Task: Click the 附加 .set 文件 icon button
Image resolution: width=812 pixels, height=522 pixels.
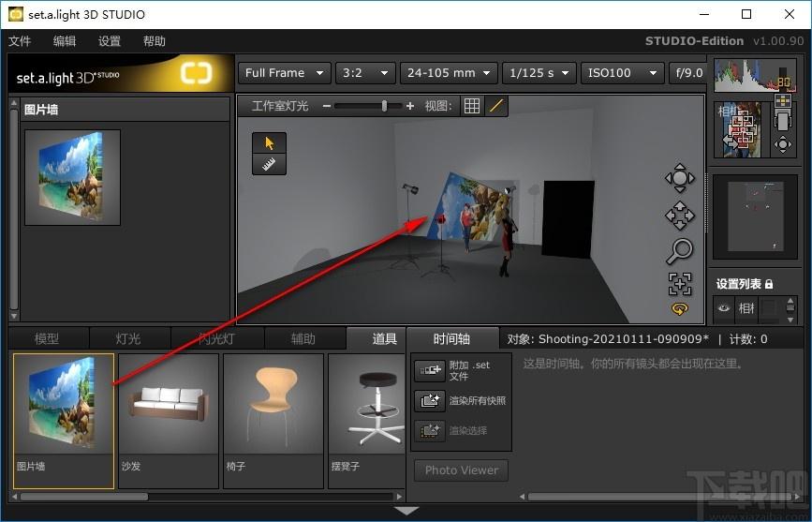Action: point(429,370)
